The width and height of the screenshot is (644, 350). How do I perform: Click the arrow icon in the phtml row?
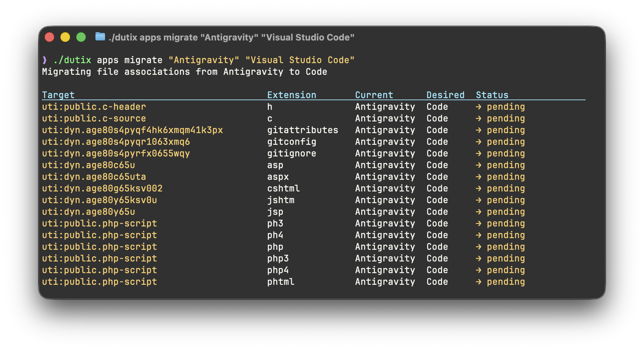pos(479,282)
